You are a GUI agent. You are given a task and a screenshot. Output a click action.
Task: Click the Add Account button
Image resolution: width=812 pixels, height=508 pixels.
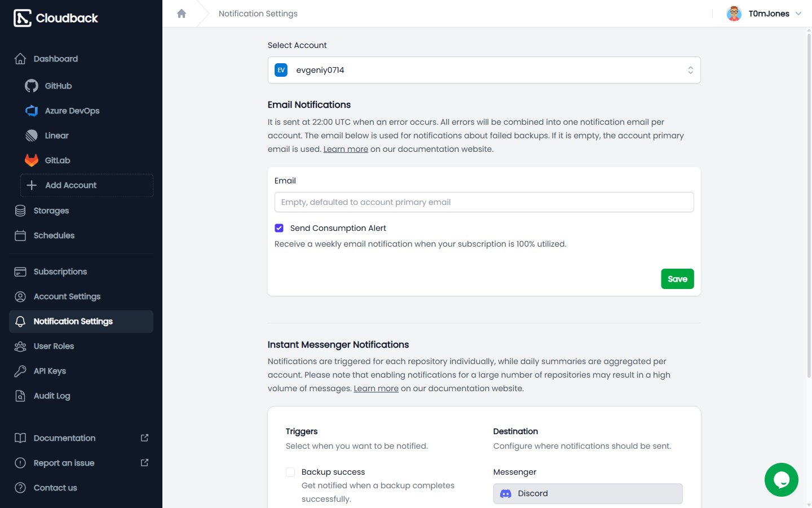coord(87,185)
